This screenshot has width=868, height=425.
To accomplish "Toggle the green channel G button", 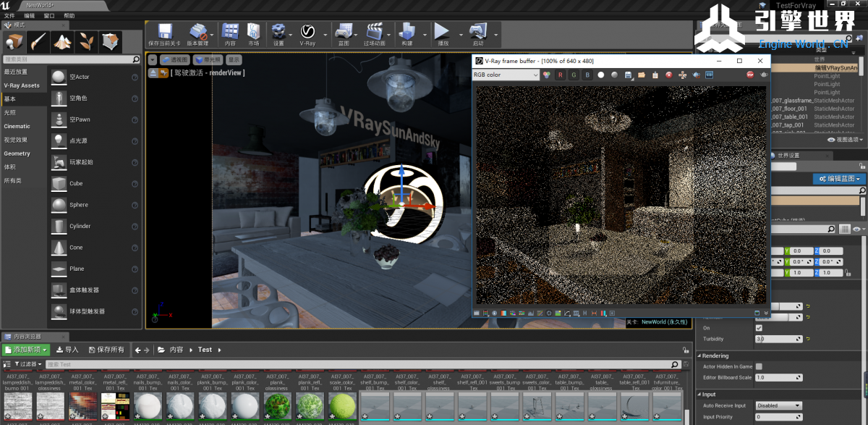I will [574, 75].
